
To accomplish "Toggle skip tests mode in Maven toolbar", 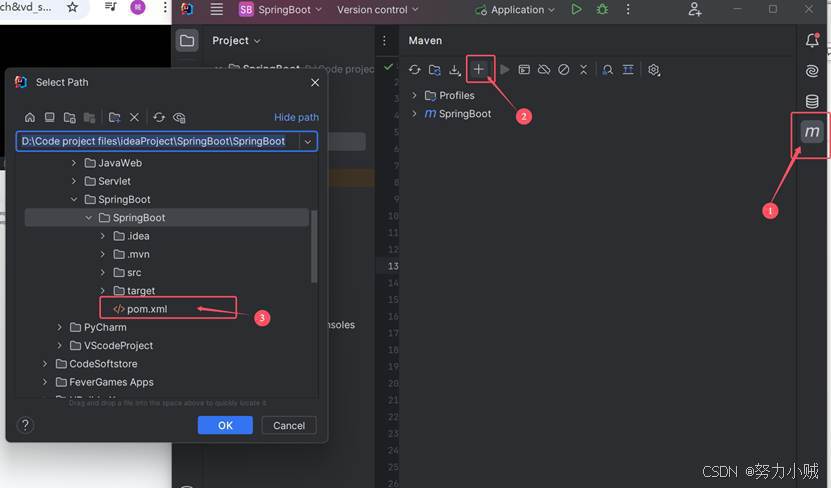I will pos(564,70).
